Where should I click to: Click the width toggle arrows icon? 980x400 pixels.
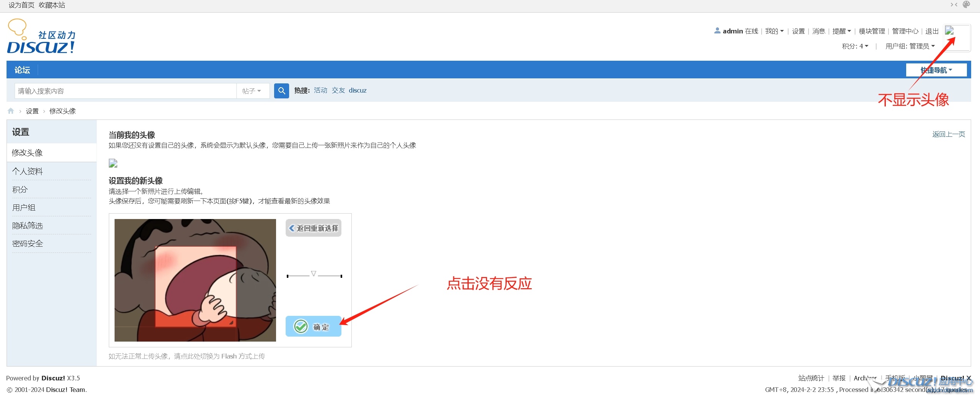954,5
